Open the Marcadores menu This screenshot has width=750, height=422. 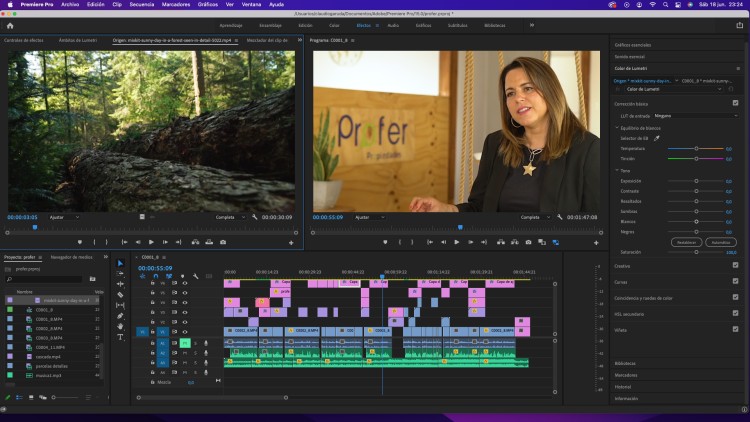click(x=176, y=4)
